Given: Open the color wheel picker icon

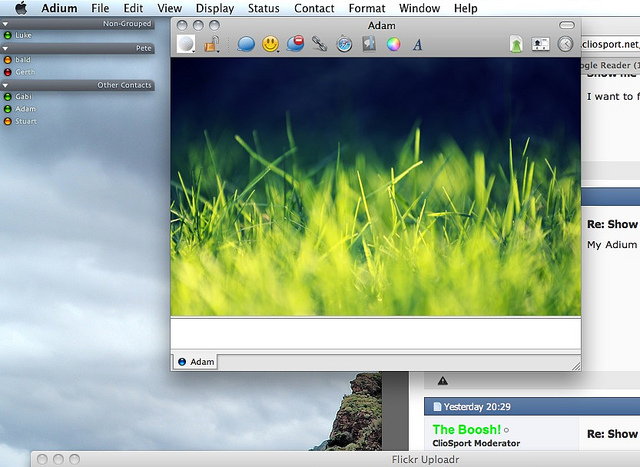Looking at the screenshot, I should click(393, 44).
